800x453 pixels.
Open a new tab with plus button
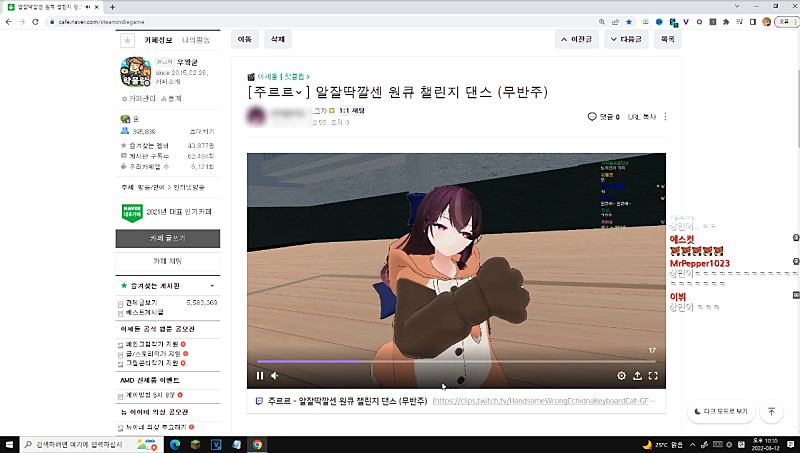[112, 7]
